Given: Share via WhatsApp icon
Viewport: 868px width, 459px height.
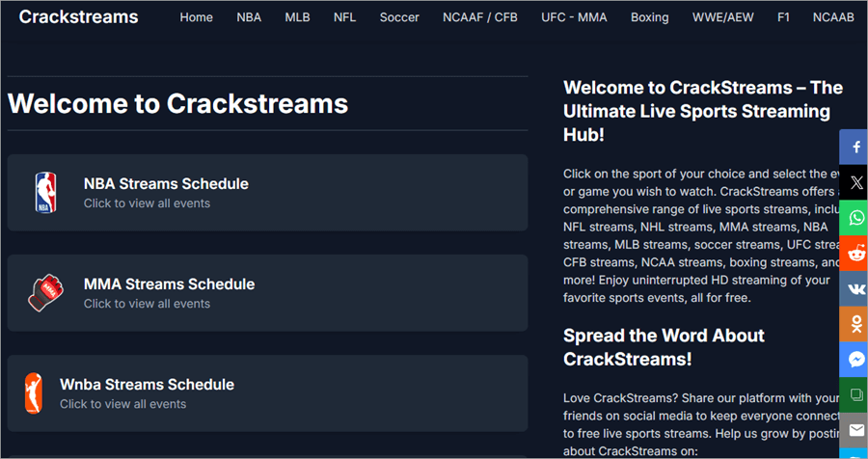Looking at the screenshot, I should (x=854, y=218).
